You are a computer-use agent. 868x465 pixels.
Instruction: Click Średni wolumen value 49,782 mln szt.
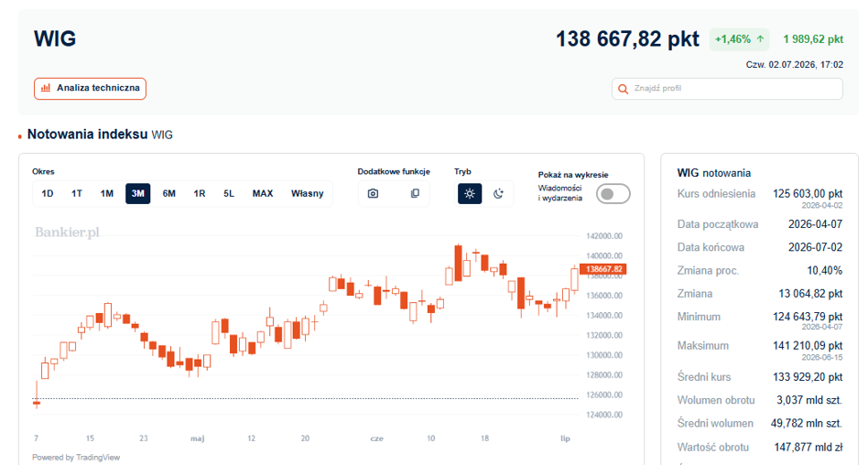click(x=807, y=424)
